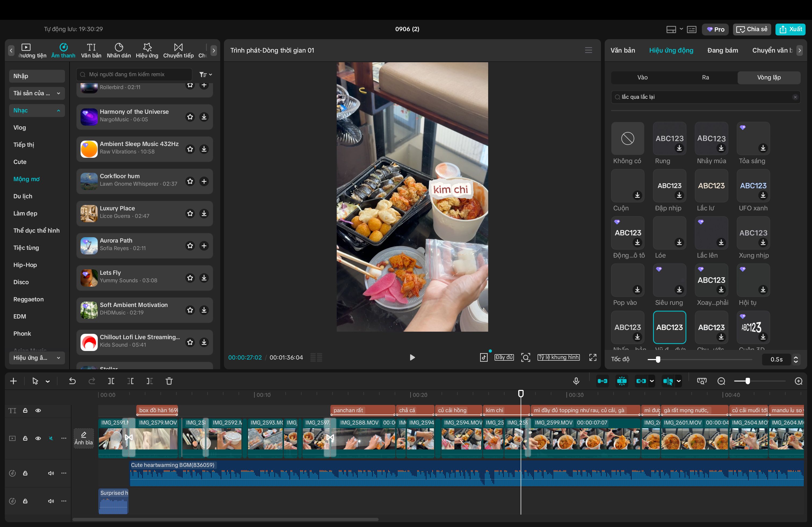
Task: Open the Hiệu ứng â... dropdown
Action: 37,358
